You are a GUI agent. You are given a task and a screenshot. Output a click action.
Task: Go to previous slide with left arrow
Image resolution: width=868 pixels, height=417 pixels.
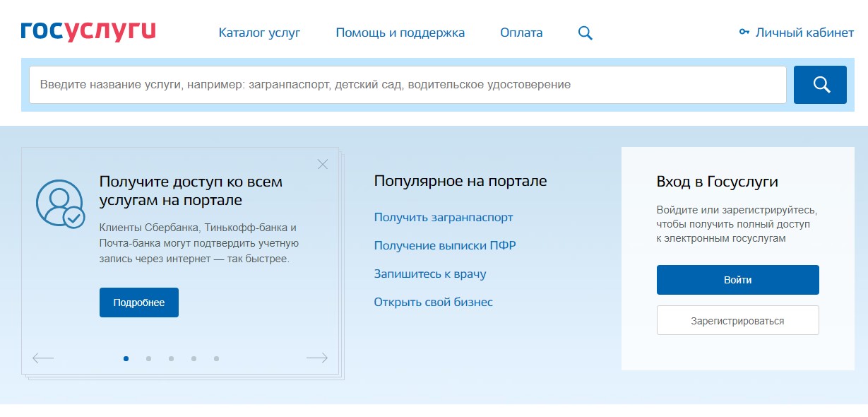click(x=43, y=358)
